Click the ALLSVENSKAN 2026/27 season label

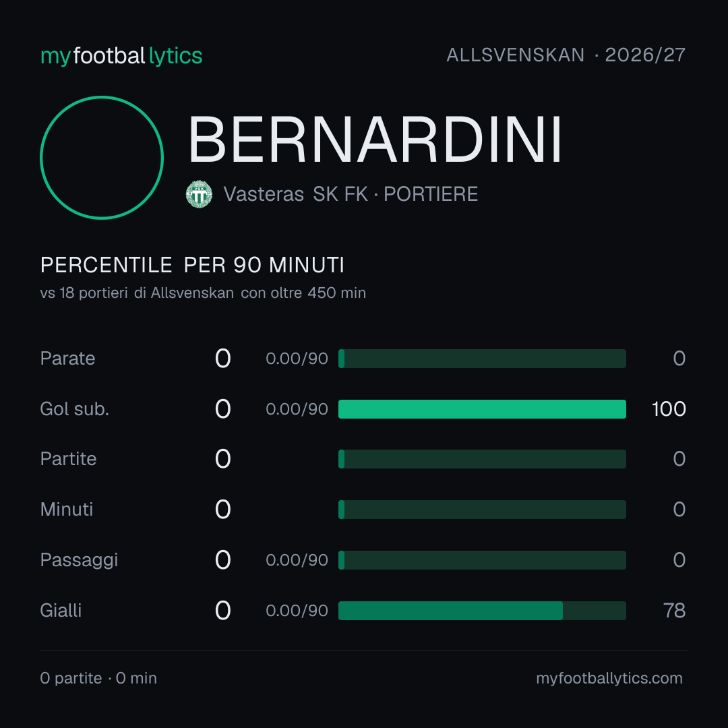566,55
